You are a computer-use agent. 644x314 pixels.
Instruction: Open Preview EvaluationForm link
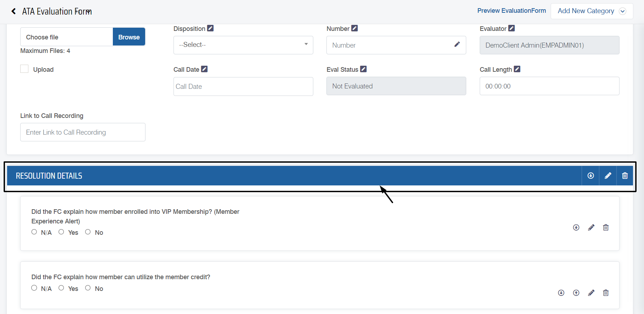pos(511,11)
